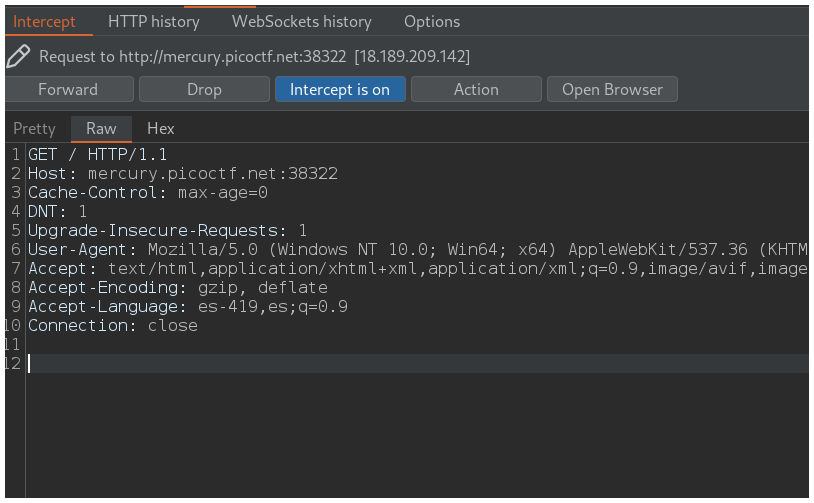814x503 pixels.
Task: Select the Intercept tab
Action: click(44, 21)
